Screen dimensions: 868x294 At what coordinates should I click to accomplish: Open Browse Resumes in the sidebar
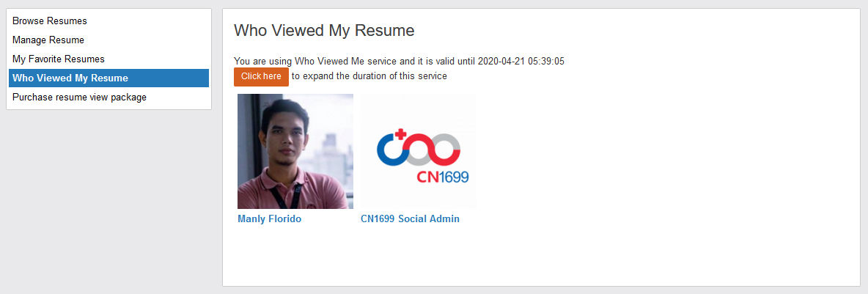click(x=50, y=21)
